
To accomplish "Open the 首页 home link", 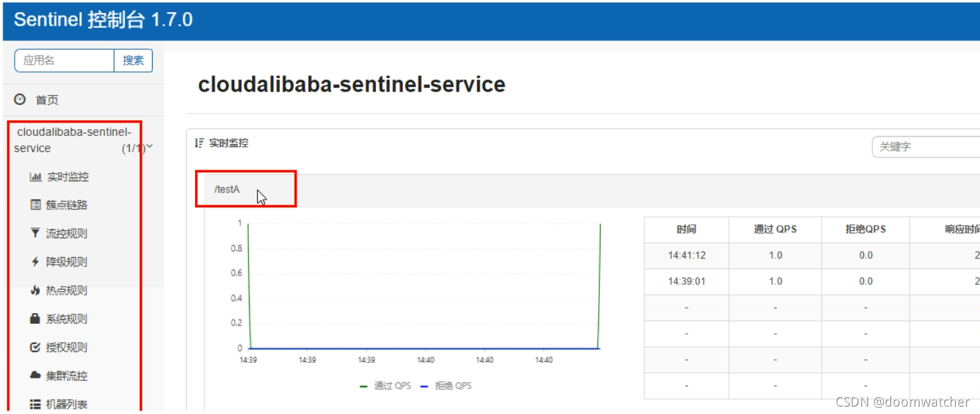I will point(46,100).
